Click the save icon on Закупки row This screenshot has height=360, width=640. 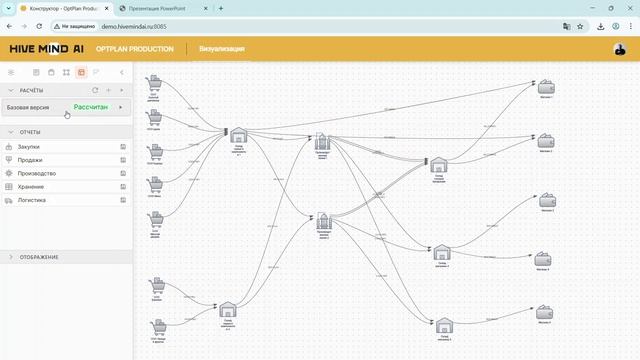point(123,147)
